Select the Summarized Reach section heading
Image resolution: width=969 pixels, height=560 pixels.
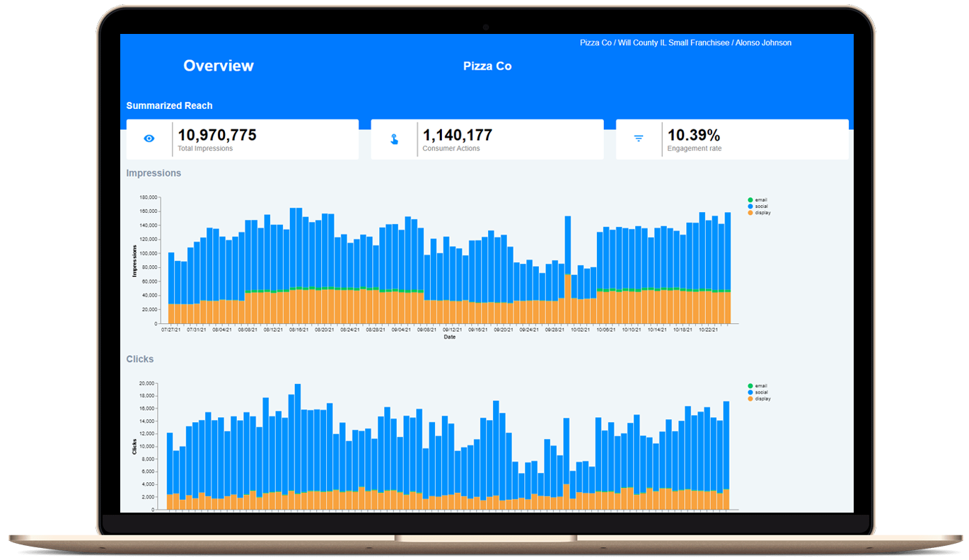click(169, 106)
